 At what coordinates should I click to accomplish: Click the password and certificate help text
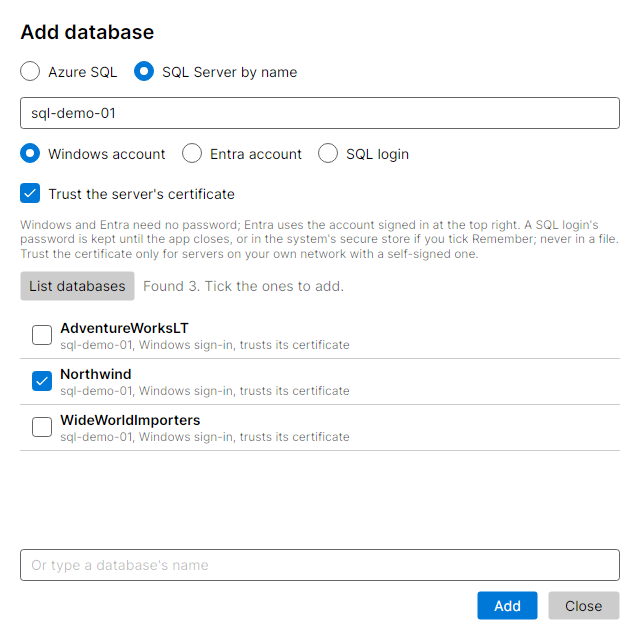click(320, 239)
